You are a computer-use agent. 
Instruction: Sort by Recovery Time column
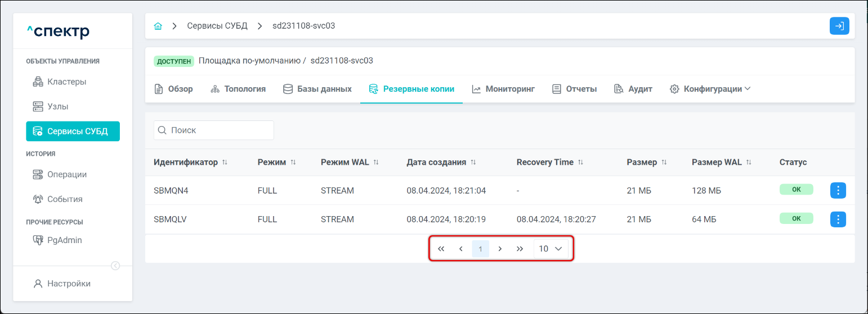point(545,163)
